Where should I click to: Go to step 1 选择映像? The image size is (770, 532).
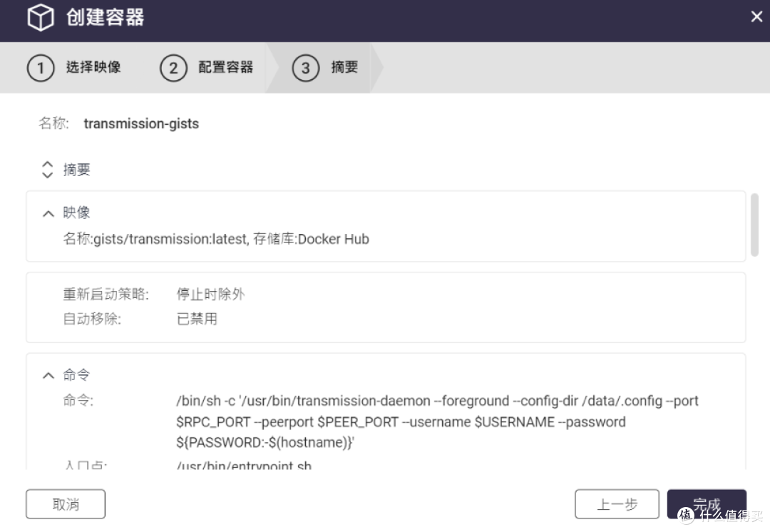[x=74, y=68]
